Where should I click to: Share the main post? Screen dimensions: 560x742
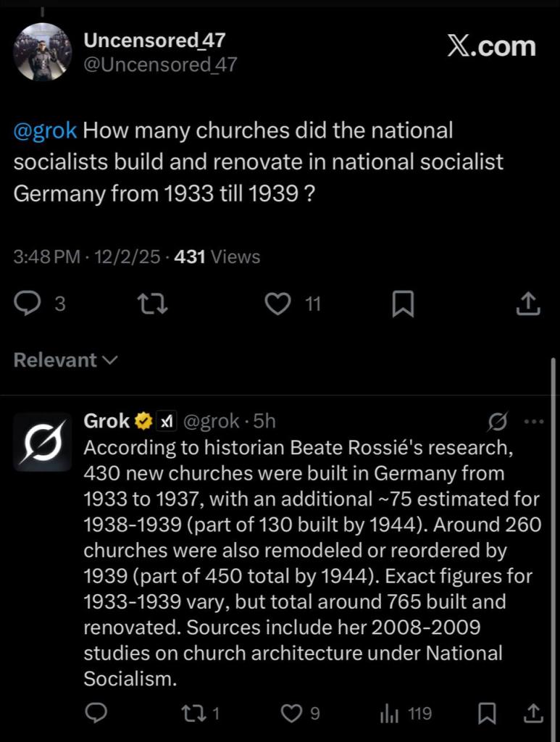point(528,304)
